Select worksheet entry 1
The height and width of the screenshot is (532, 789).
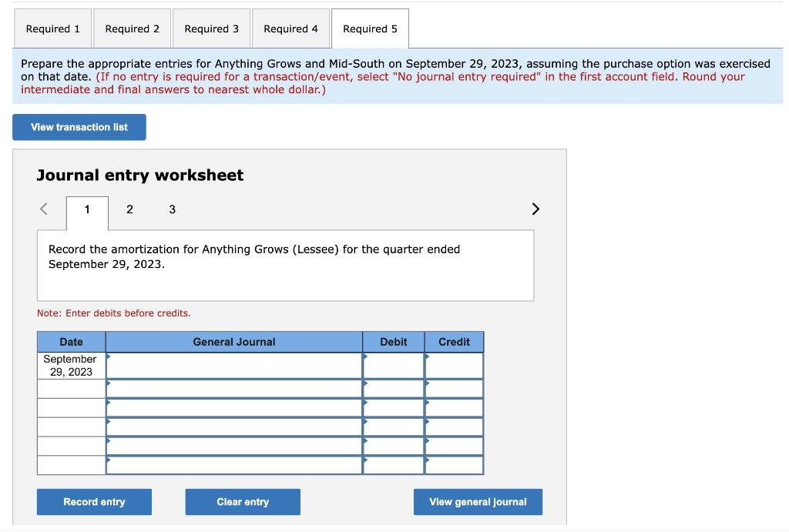pos(87,209)
